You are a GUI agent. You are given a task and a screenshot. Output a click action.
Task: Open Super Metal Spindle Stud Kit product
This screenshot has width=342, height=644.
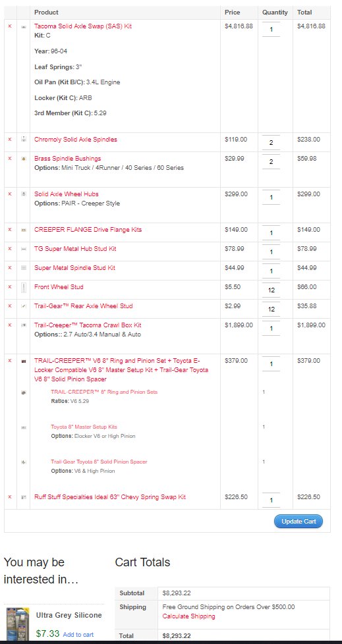[x=75, y=268]
